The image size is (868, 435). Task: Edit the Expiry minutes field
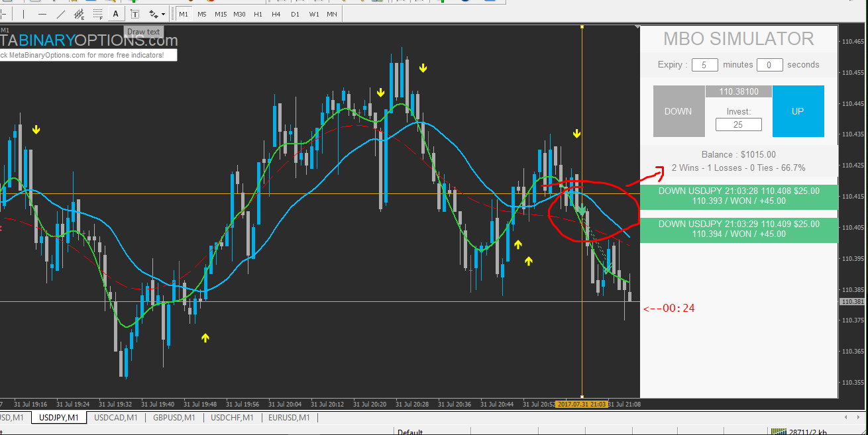point(705,65)
